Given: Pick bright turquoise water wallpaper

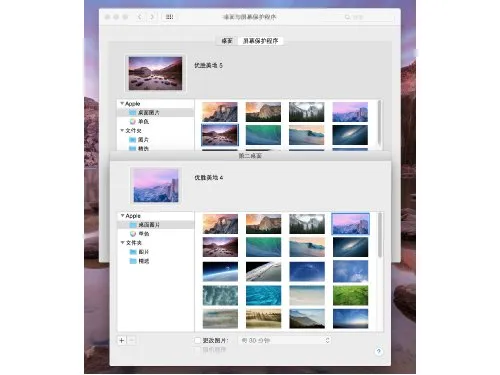Looking at the screenshot, I should (263, 295).
